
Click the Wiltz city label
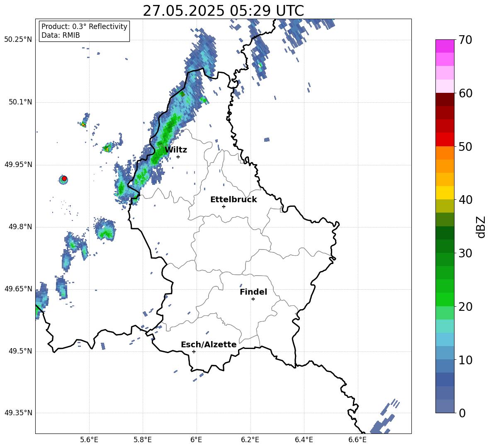coord(176,150)
